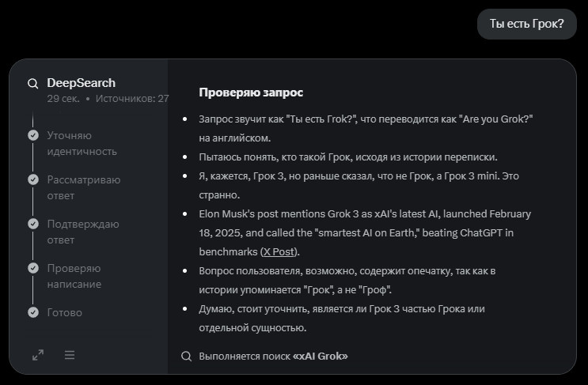
Task: Click the "DeepSearch" panel title
Action: pyautogui.click(x=81, y=83)
